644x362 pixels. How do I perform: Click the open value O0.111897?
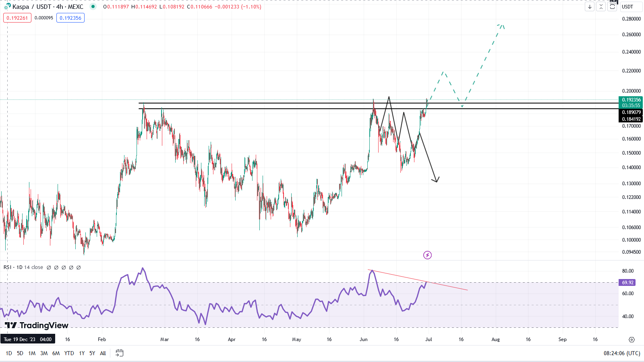pos(116,7)
